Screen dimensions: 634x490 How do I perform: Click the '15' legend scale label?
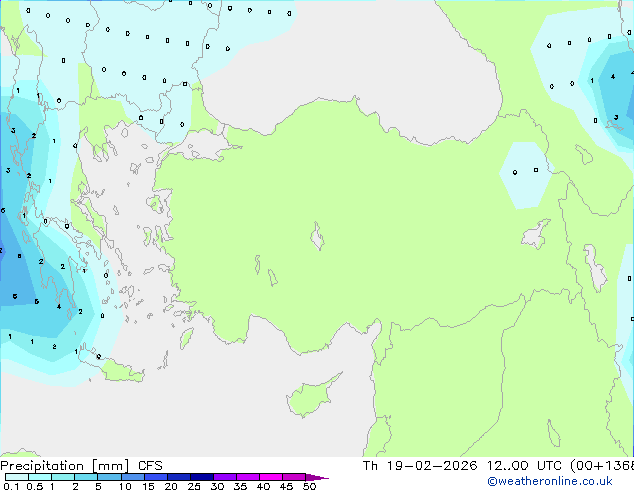[148, 486]
